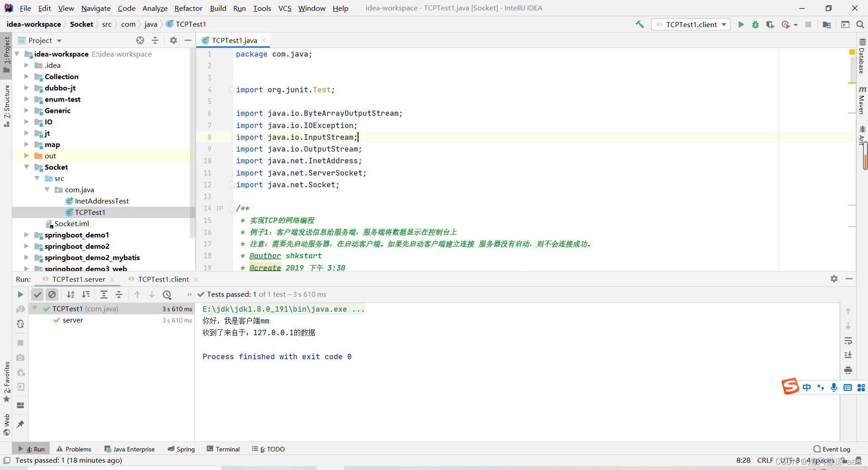The image size is (868, 470).
Task: Sort test results by duration
Action: [86, 294]
